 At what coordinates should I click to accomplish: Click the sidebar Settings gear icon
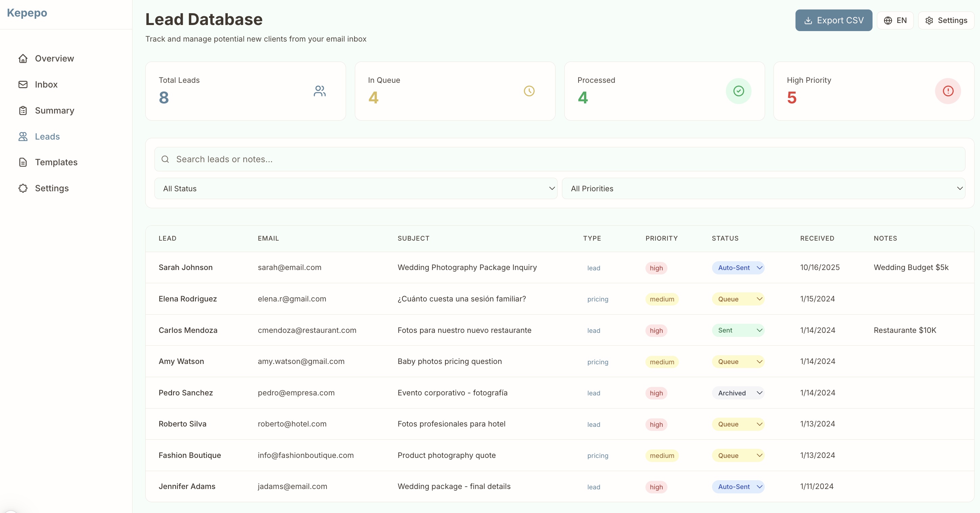[x=23, y=188]
